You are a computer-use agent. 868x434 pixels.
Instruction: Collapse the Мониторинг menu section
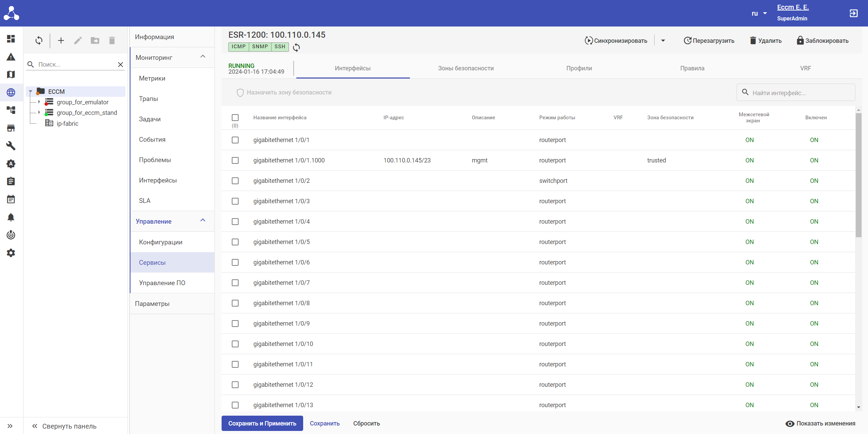click(x=203, y=57)
